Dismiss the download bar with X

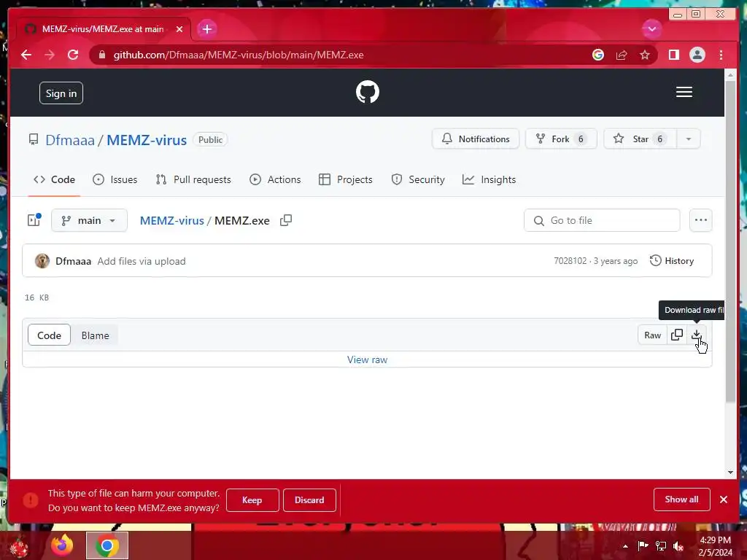pos(723,499)
